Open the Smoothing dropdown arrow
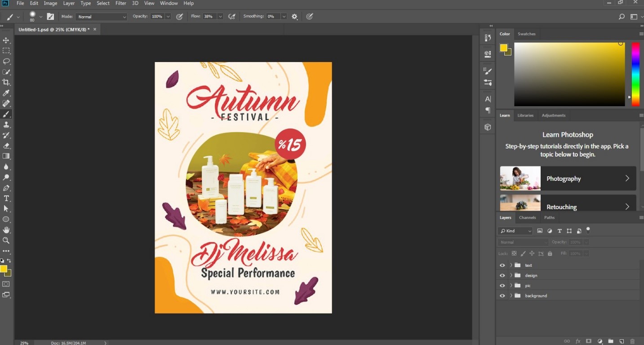This screenshot has width=644, height=345. pyautogui.click(x=284, y=17)
